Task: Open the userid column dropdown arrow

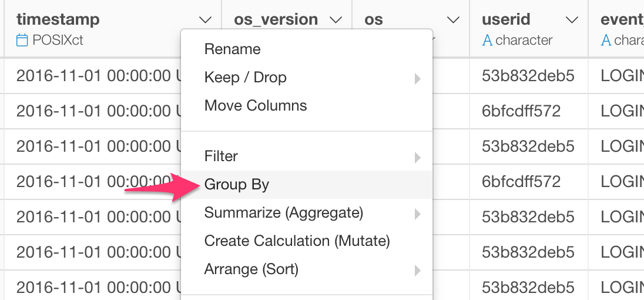Action: click(x=572, y=20)
